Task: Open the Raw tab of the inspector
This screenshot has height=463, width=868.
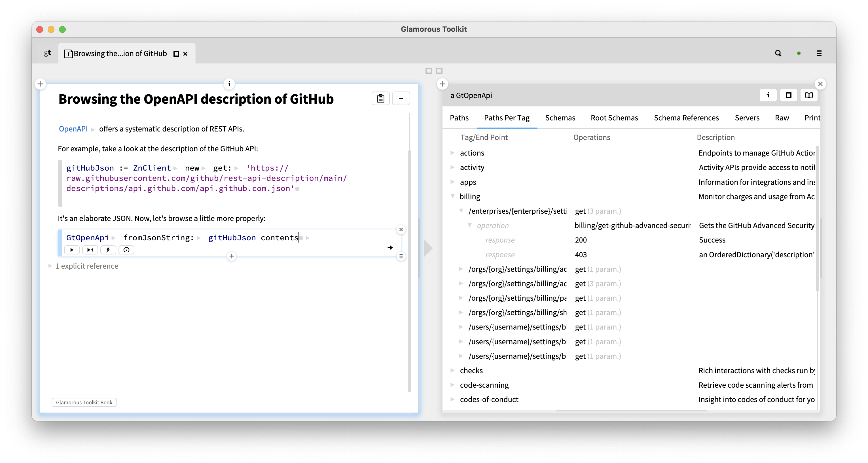Action: click(x=782, y=118)
